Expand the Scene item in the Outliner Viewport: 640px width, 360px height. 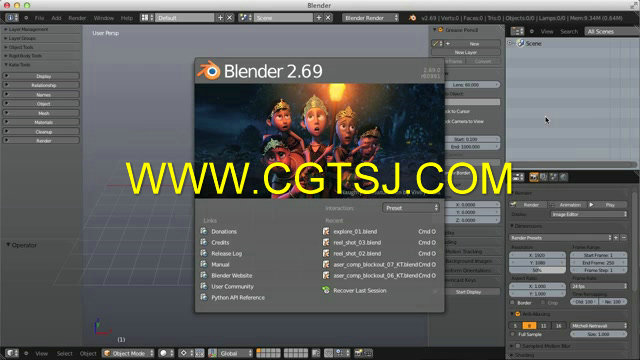(x=510, y=42)
